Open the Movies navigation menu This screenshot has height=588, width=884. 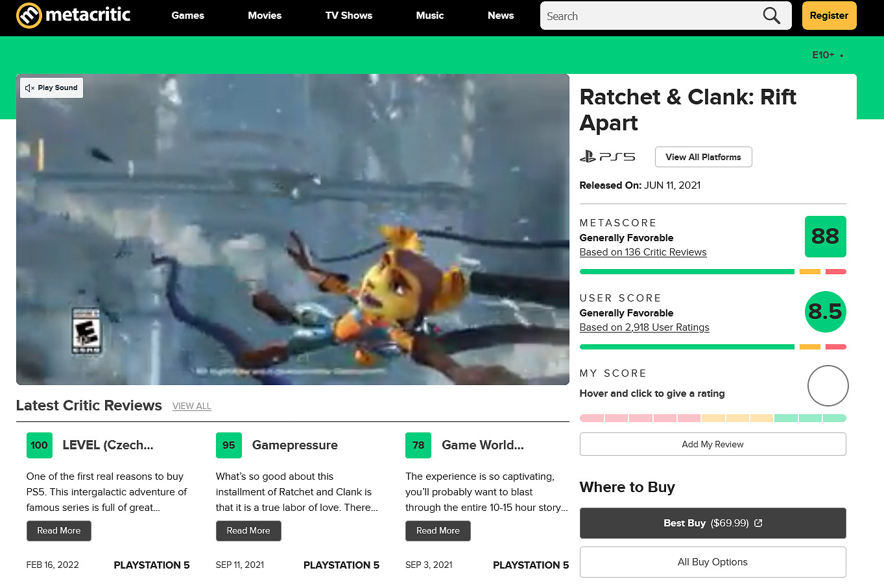click(x=265, y=16)
